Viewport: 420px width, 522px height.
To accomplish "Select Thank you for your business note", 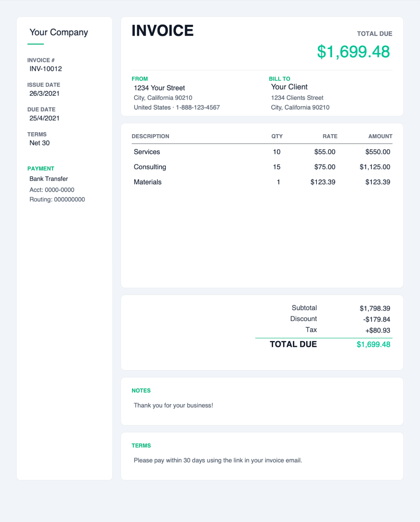I will [173, 405].
